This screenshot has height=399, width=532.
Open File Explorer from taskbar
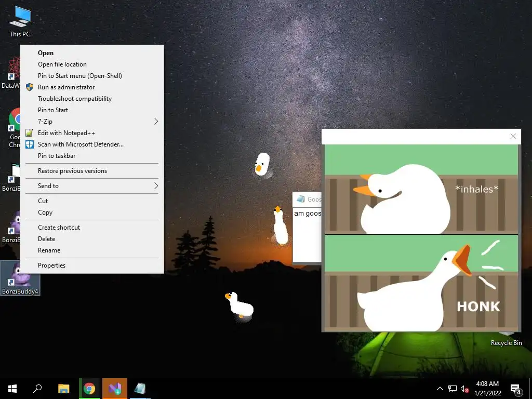(63, 389)
